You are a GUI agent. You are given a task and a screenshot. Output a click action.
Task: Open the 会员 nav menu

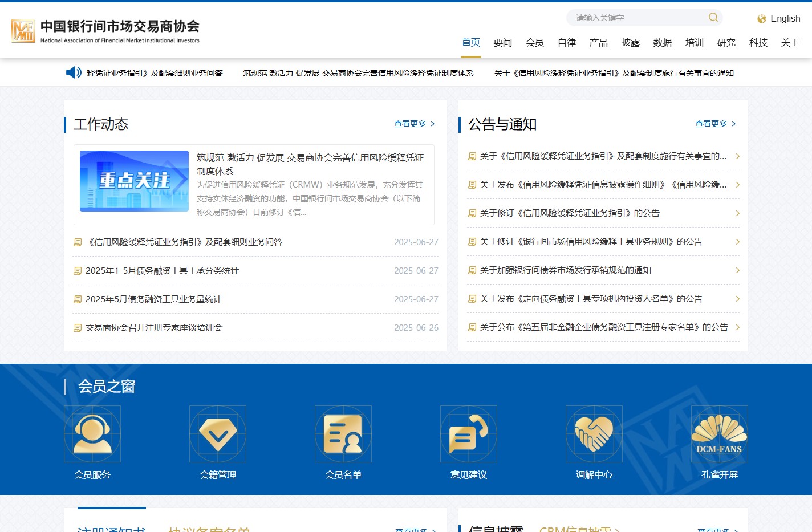[x=535, y=42]
